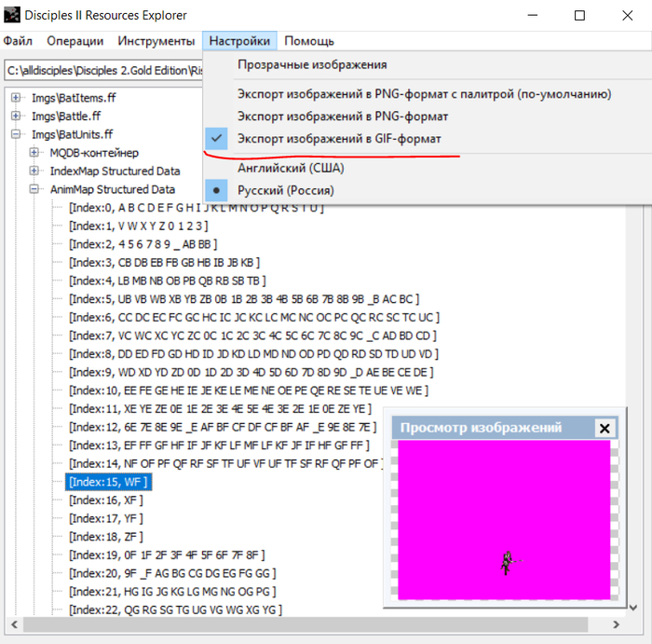Click the sprite in the image preview

(x=508, y=562)
